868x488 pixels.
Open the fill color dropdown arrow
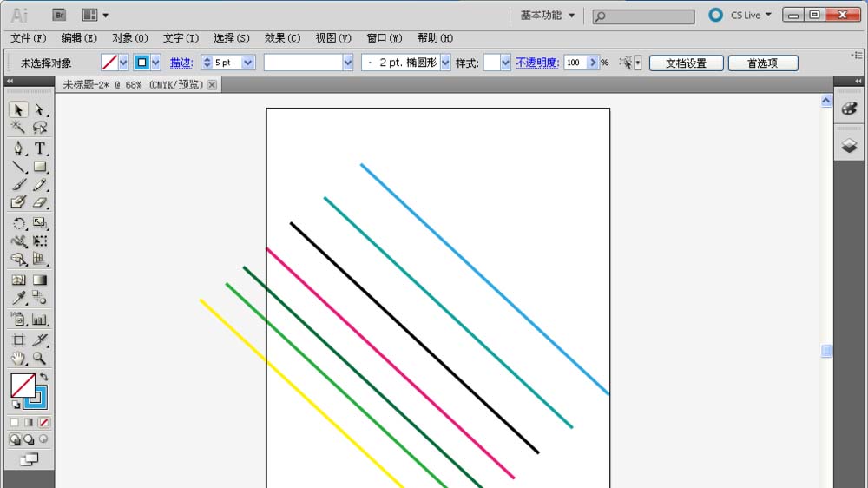point(123,63)
